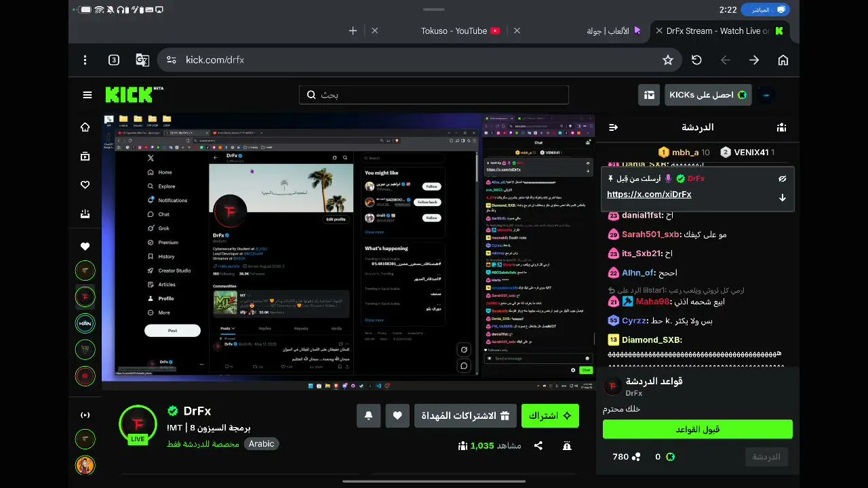Reload the kick.com page
Image resolution: width=868 pixels, height=488 pixels.
696,60
